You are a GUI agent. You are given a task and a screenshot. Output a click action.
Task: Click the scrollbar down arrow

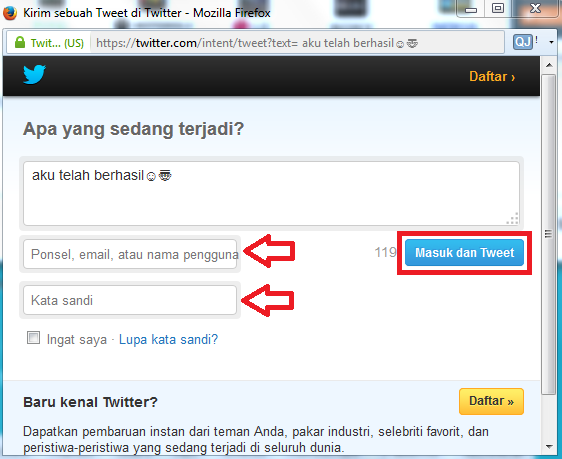(x=549, y=446)
